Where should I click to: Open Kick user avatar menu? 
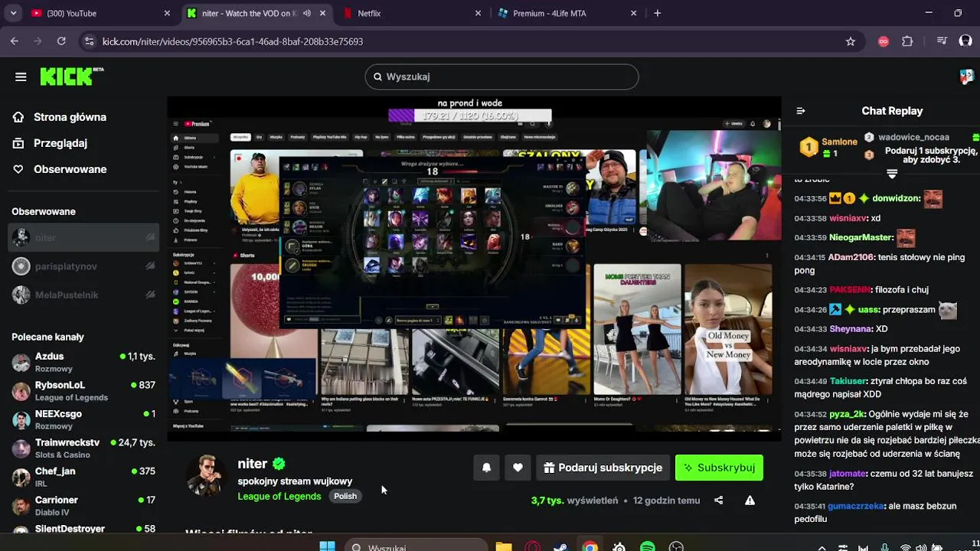pyautogui.click(x=967, y=77)
